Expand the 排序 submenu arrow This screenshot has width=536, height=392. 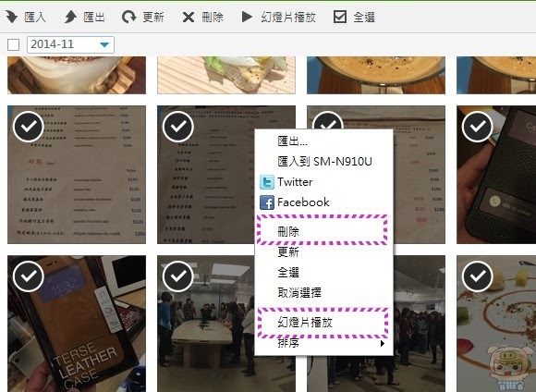click(383, 343)
